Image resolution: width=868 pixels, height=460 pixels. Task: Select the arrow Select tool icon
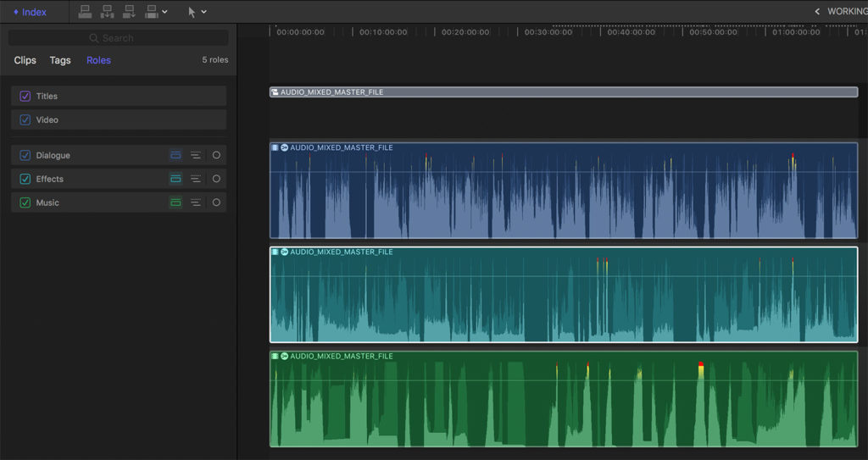pyautogui.click(x=192, y=12)
